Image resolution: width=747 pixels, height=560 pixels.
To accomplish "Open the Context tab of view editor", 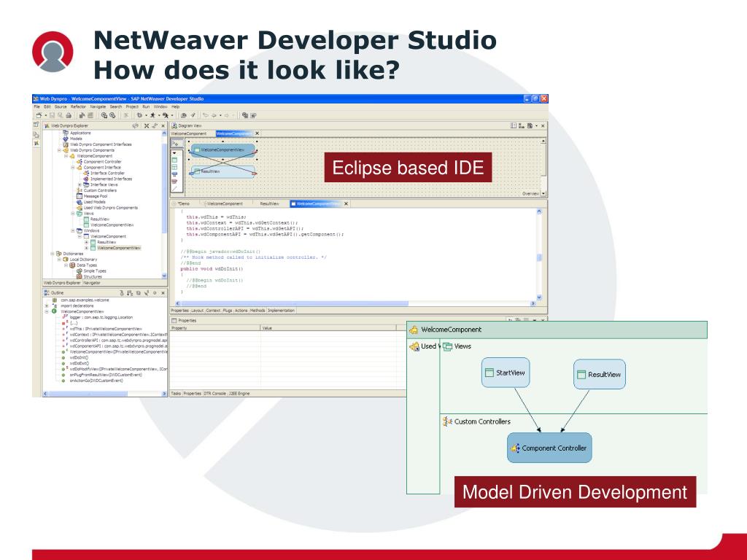I will 213,311.
